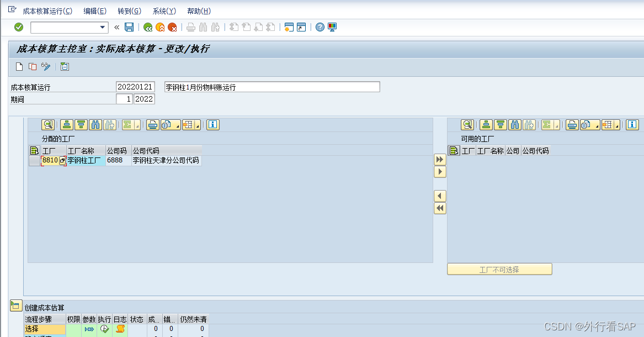Move selected plant left with single arrow
Viewport: 644px width, 337px height.
440,196
